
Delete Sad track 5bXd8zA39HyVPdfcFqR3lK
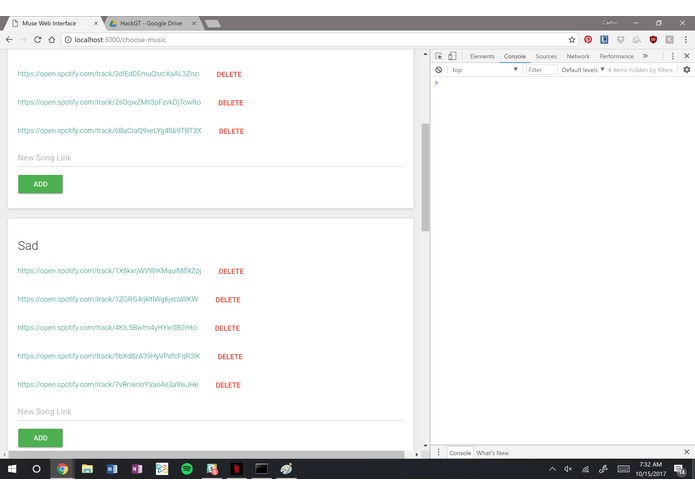230,356
